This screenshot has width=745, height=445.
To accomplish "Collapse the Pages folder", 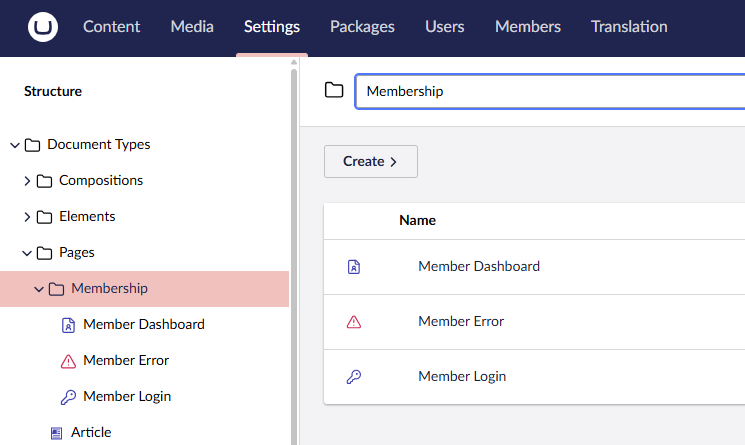I will pyautogui.click(x=27, y=253).
